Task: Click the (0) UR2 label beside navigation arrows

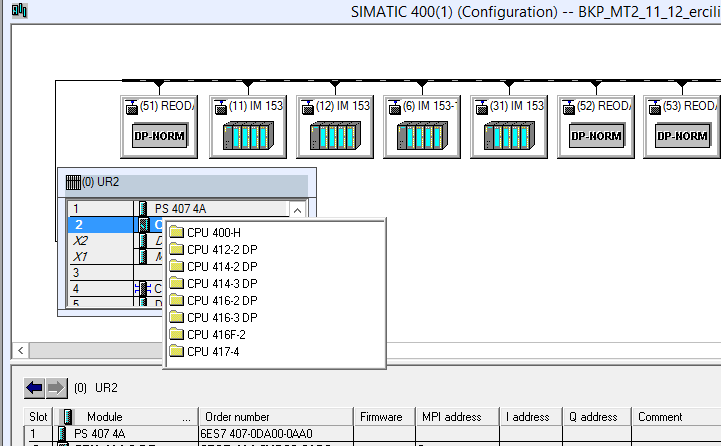Action: click(x=96, y=388)
